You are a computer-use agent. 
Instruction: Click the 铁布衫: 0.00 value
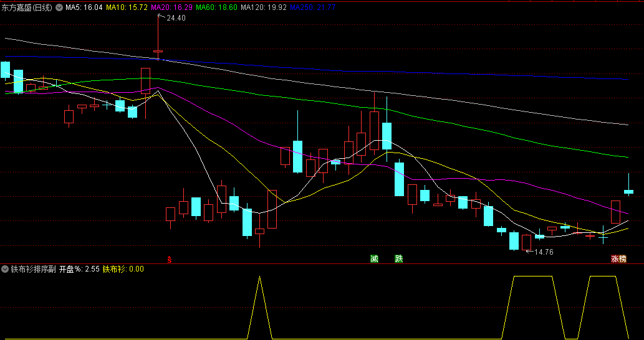pos(123,270)
